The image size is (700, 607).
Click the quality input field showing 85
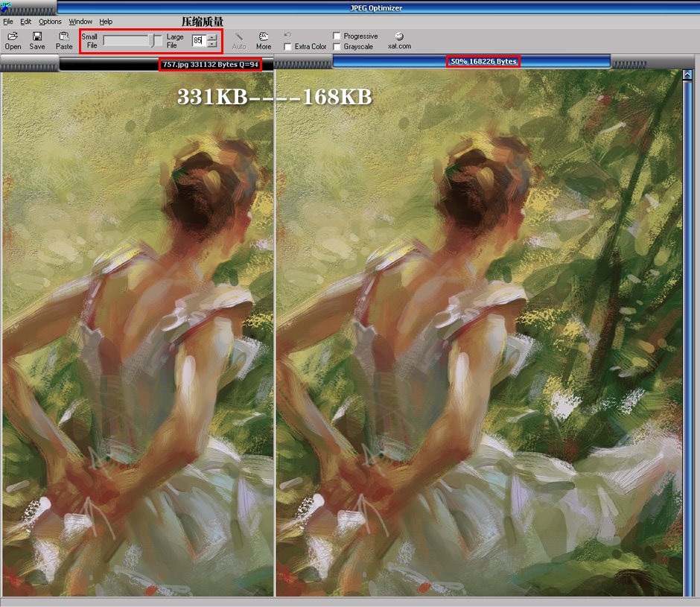tap(200, 41)
